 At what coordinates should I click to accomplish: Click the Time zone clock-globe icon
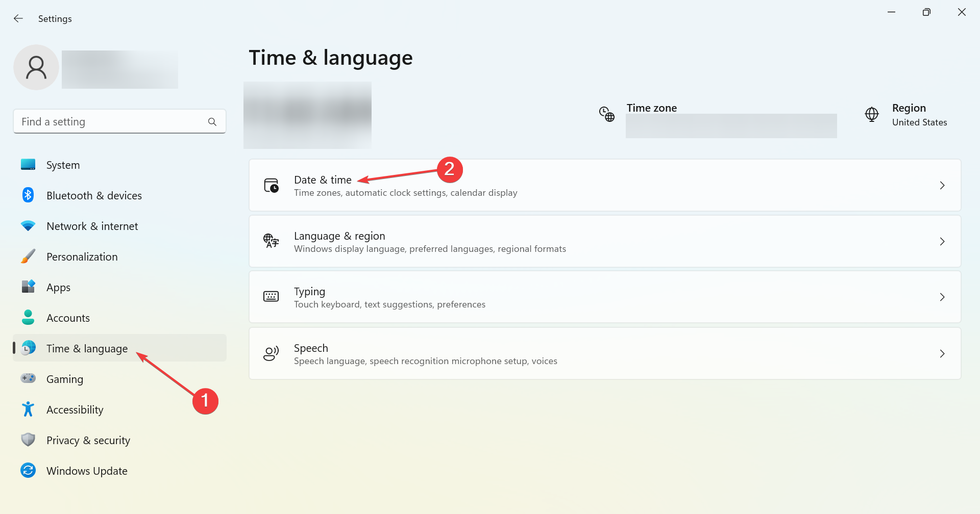[x=607, y=114]
